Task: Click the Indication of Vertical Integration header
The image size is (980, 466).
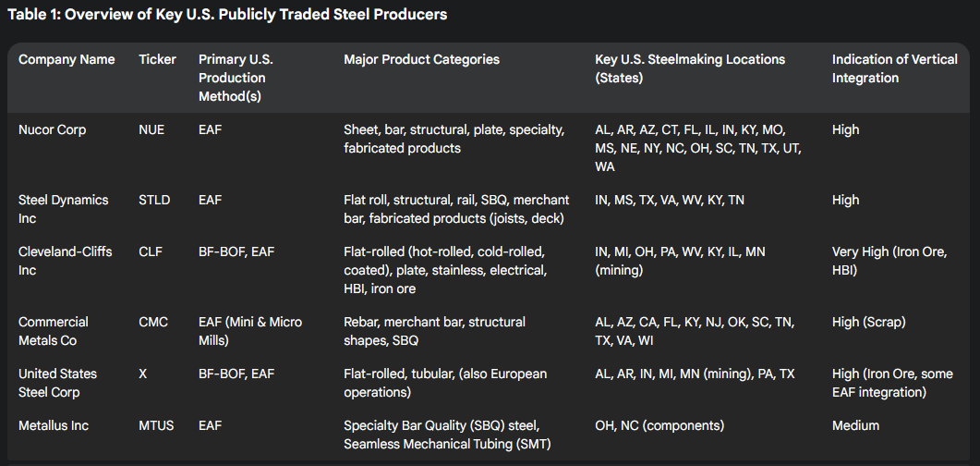Action: pos(894,68)
